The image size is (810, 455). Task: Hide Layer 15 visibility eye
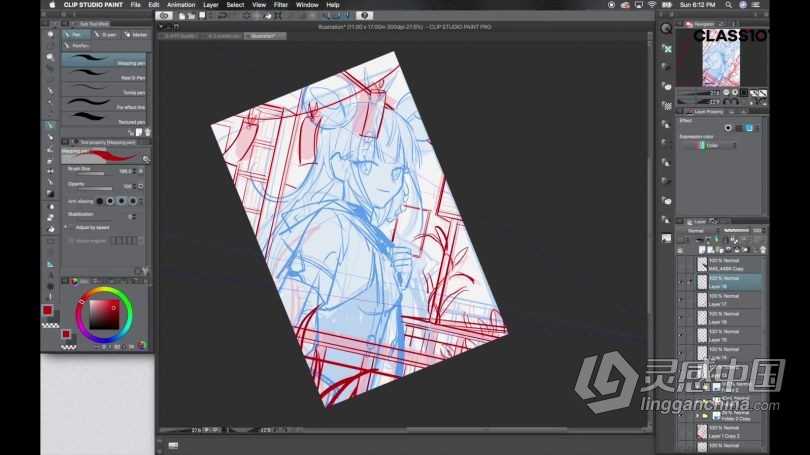(x=681, y=336)
